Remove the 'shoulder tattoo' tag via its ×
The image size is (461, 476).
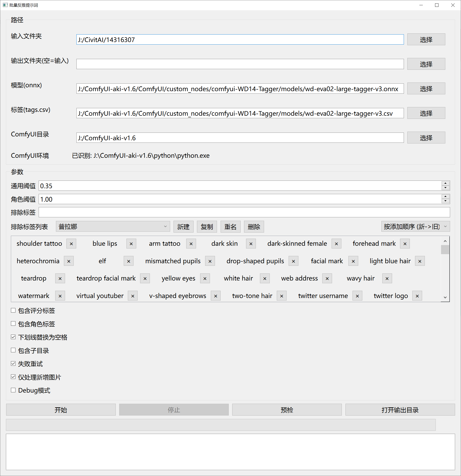click(x=71, y=244)
